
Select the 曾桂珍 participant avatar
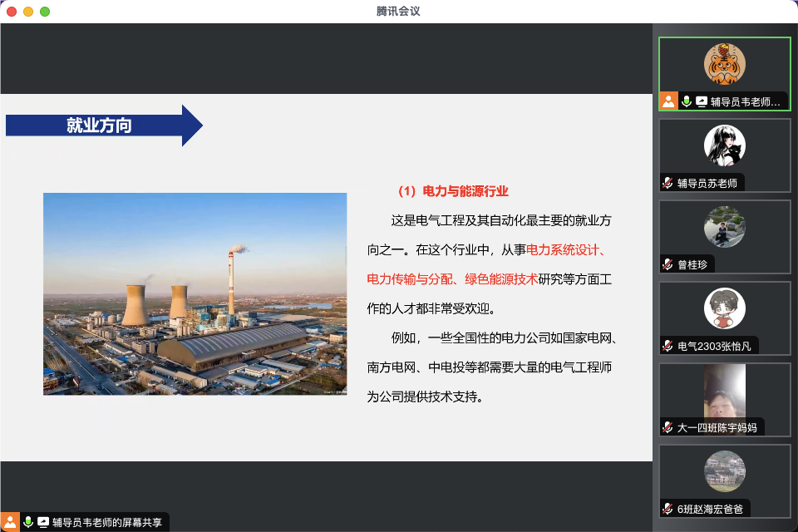pos(724,227)
